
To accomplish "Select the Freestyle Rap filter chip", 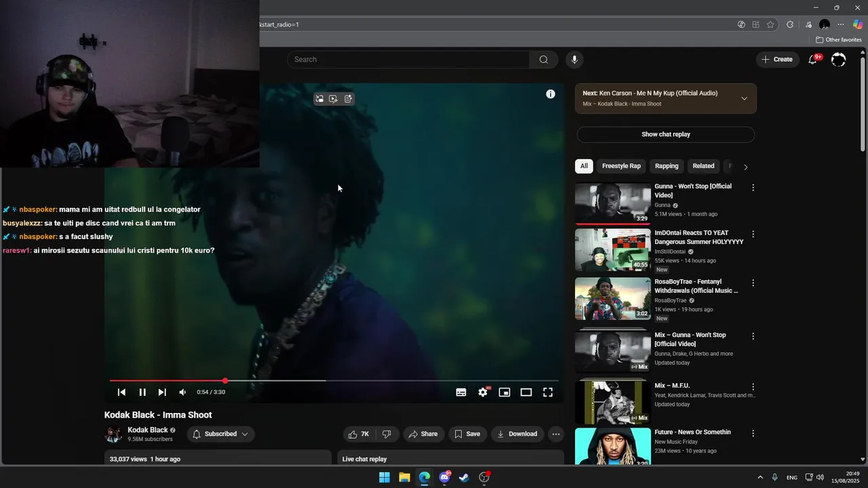I will (x=621, y=166).
